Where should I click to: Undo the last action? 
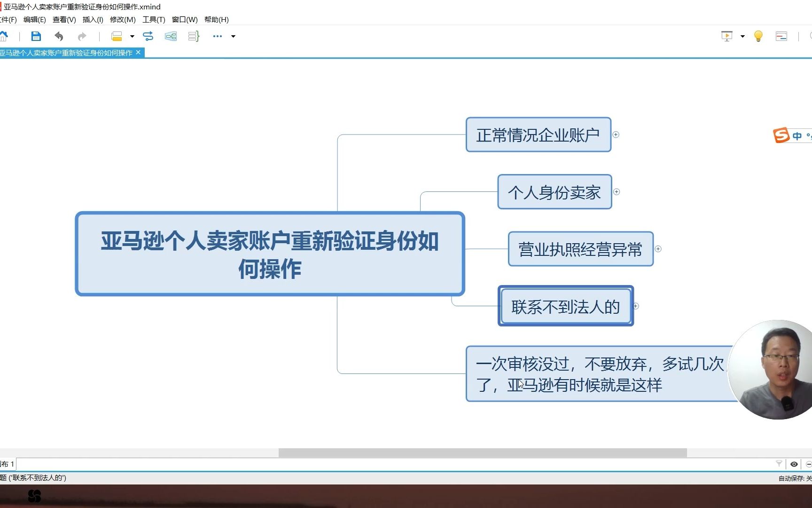click(59, 36)
